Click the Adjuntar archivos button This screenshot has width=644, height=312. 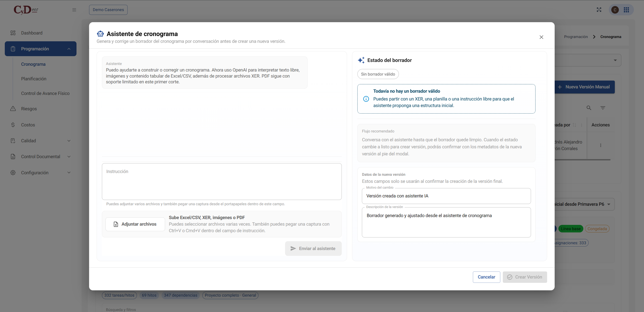click(x=135, y=224)
